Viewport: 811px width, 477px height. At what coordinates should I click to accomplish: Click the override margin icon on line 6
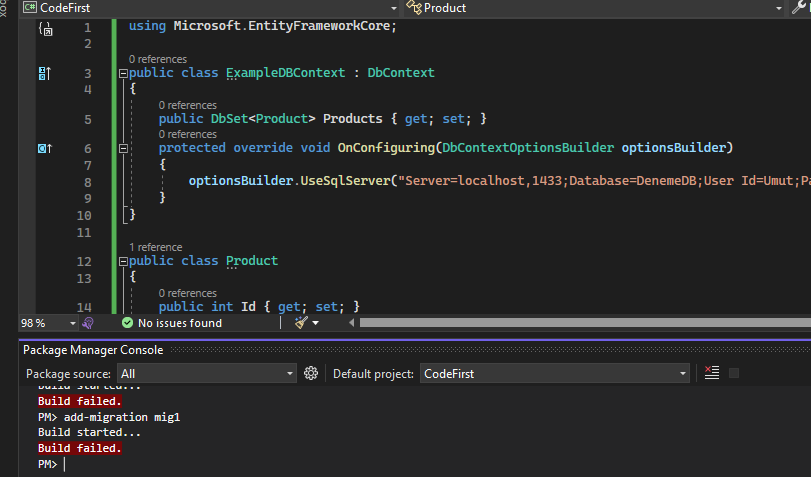[45, 148]
